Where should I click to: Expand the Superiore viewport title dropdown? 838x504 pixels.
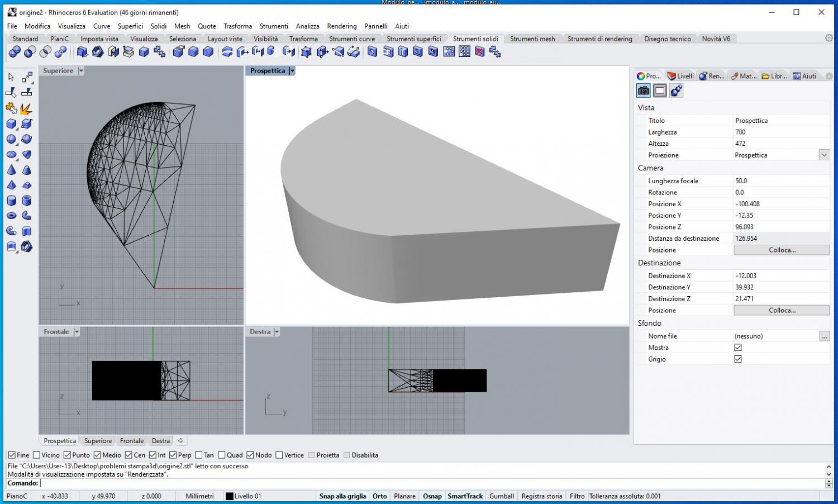(81, 71)
